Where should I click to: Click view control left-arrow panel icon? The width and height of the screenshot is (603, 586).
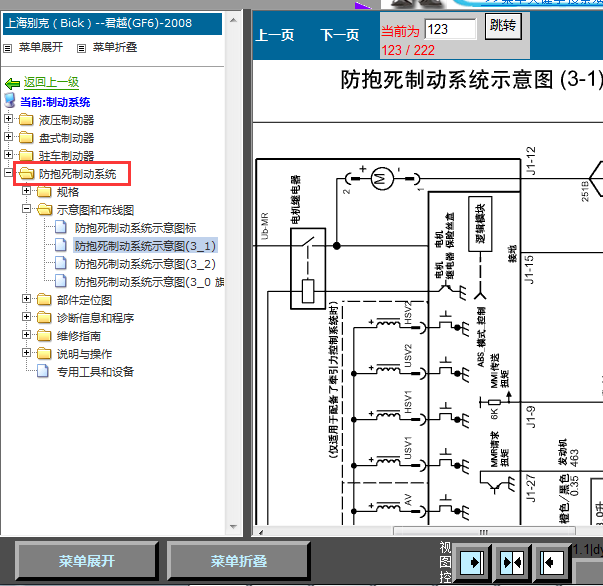point(552,563)
